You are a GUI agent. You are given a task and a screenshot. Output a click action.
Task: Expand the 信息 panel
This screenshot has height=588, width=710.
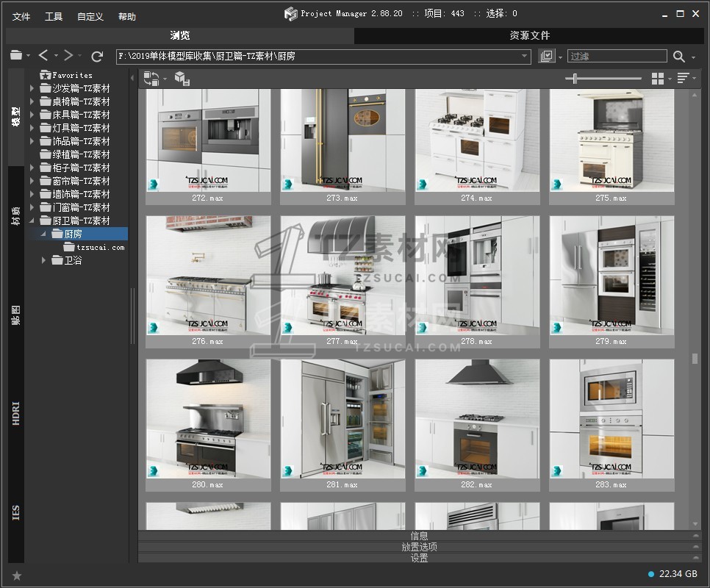pyautogui.click(x=419, y=536)
